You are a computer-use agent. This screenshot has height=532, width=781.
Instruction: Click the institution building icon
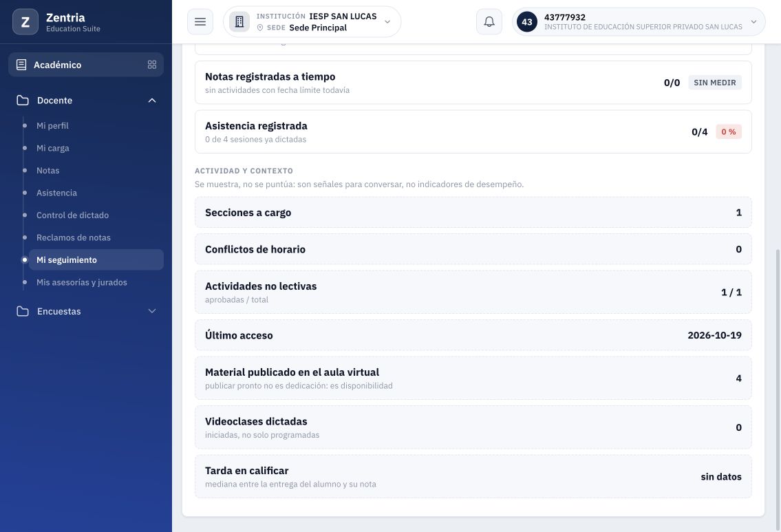tap(239, 22)
